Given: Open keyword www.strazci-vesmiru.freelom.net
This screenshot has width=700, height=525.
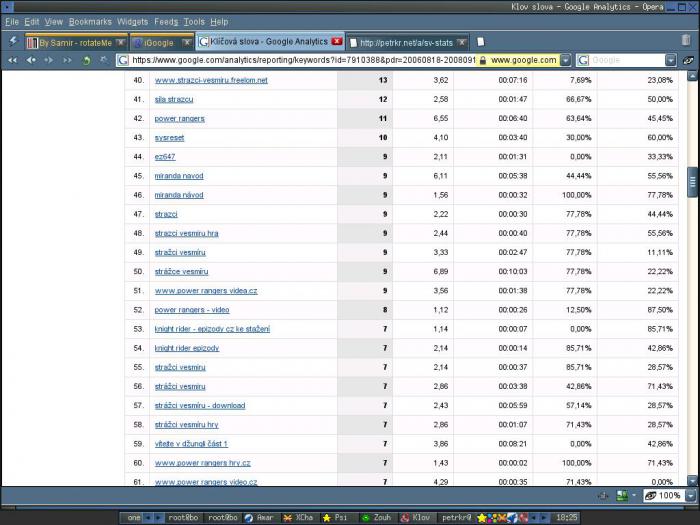Looking at the screenshot, I should tap(211, 80).
